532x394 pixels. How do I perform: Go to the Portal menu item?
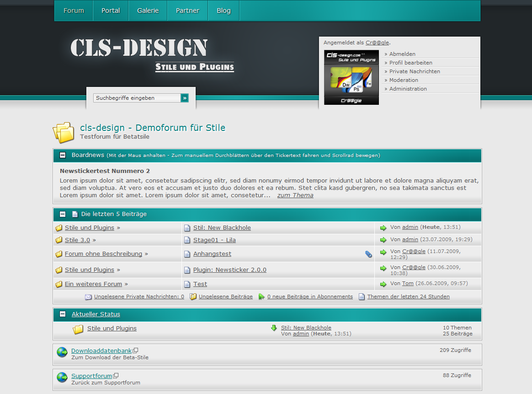click(111, 11)
